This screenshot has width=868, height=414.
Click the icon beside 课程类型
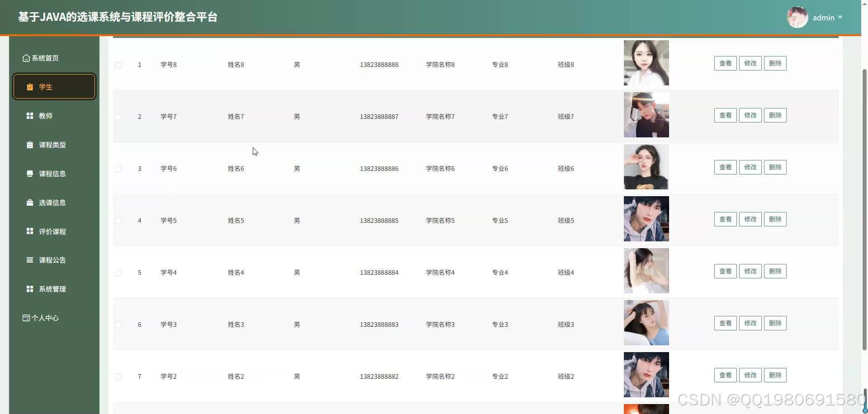pos(30,145)
